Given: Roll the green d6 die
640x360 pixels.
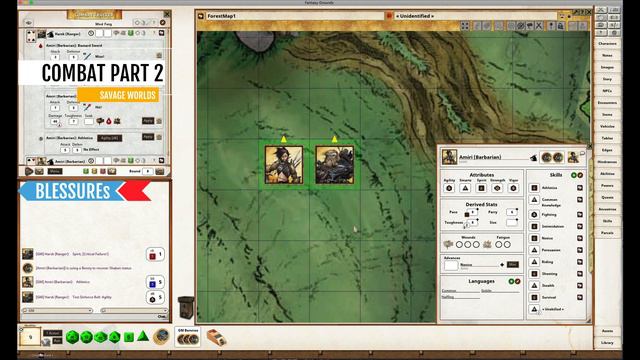Looking at the screenshot, I should tap(129, 337).
